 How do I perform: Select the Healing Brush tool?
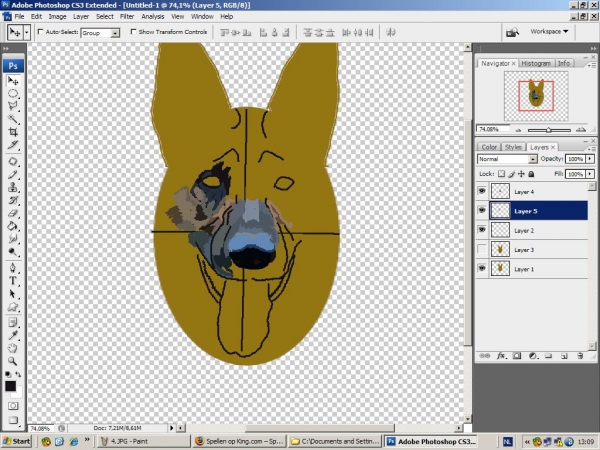[x=13, y=162]
